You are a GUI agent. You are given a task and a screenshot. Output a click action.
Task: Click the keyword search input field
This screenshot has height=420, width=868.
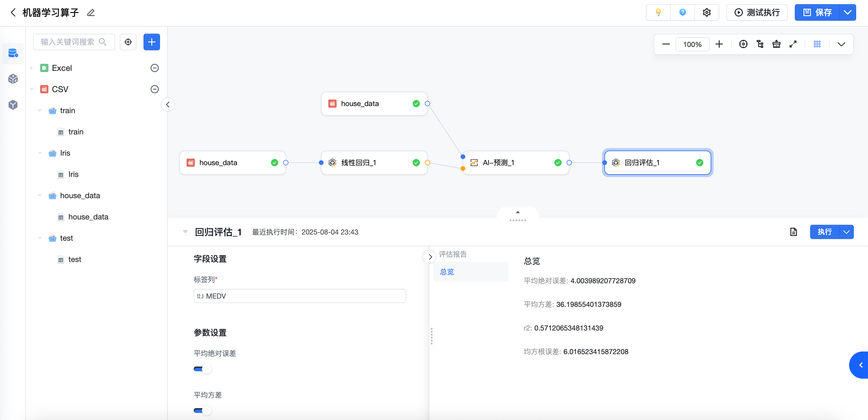[74, 42]
